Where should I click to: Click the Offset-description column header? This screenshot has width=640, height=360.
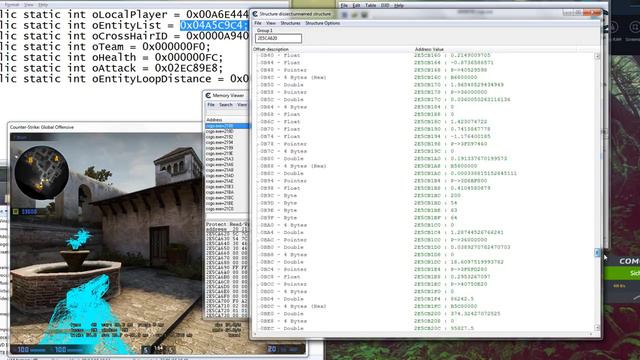(x=271, y=49)
